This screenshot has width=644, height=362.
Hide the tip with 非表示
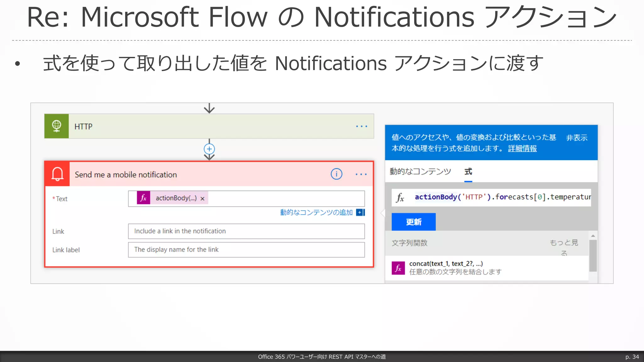pos(577,138)
